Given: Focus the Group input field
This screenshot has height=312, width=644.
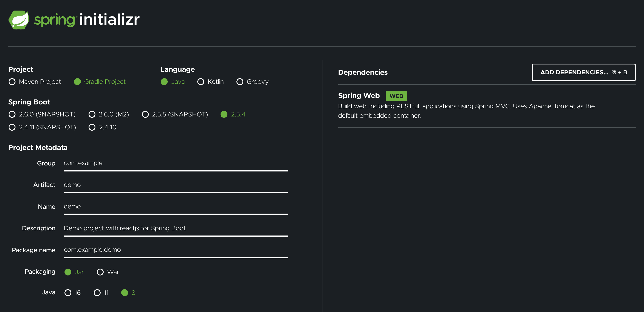Looking at the screenshot, I should 175,163.
